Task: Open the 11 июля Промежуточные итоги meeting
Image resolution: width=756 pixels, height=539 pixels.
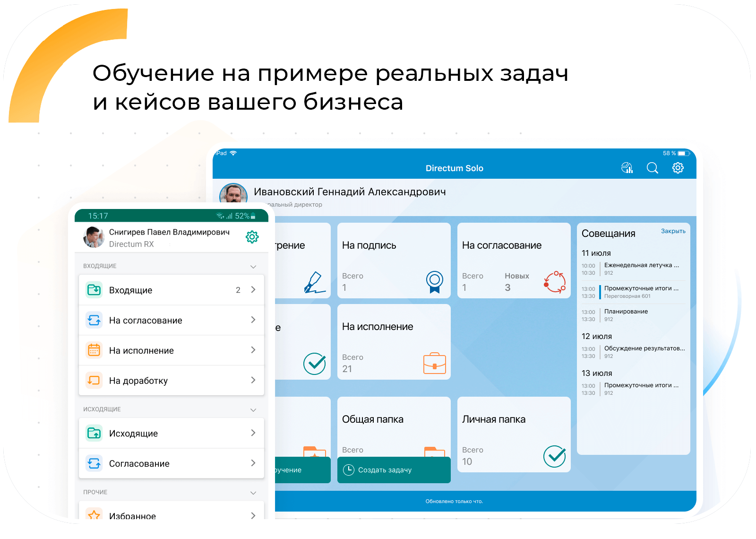Action: pyautogui.click(x=634, y=292)
